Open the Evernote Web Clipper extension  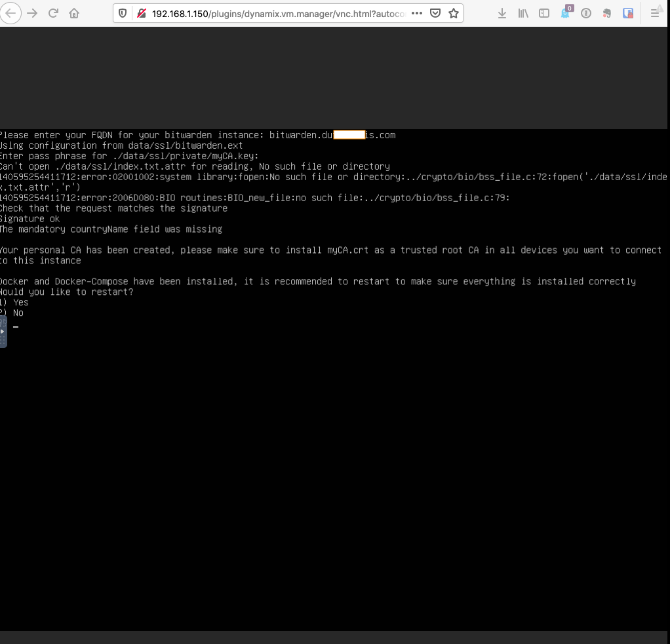[x=608, y=12]
